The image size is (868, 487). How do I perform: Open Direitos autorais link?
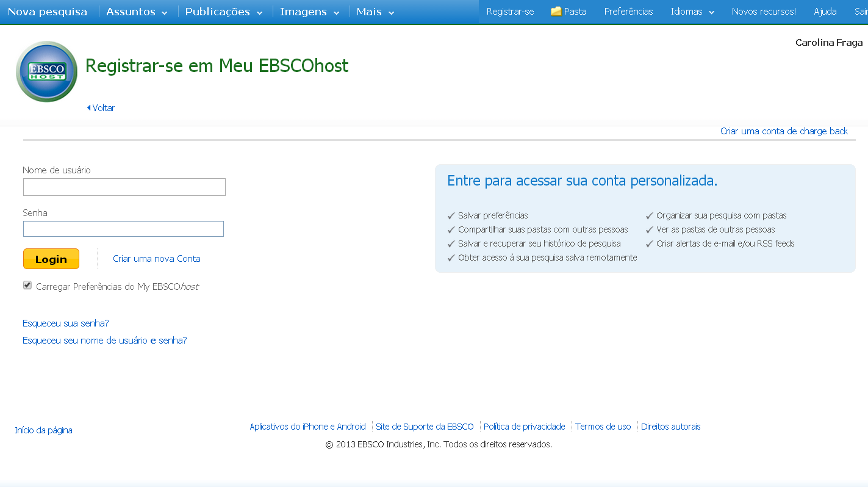[x=671, y=427]
